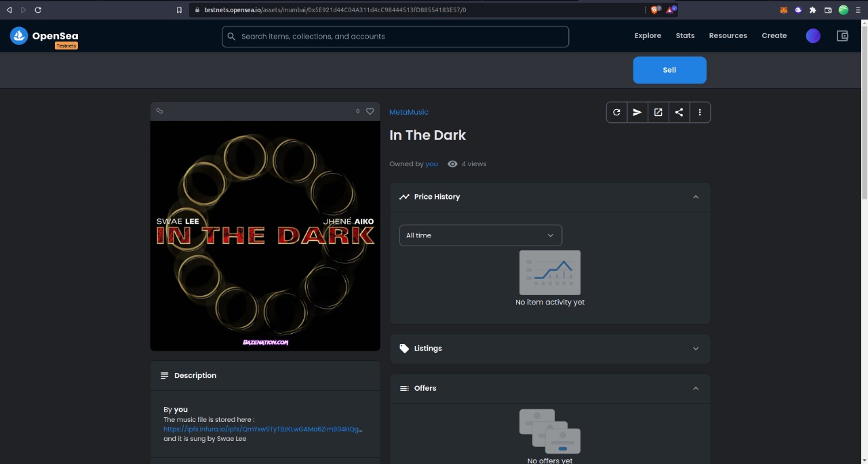This screenshot has width=868, height=464.
Task: Expand the Listings section chevron
Action: [695, 349]
